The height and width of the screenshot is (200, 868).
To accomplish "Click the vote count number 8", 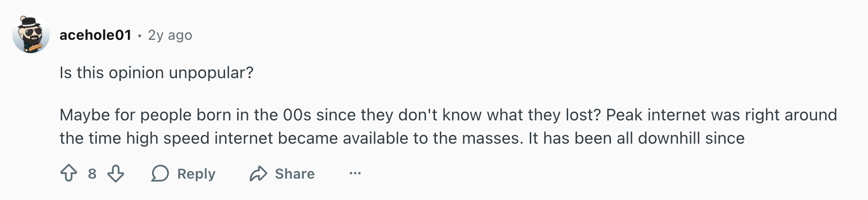I will tap(92, 174).
